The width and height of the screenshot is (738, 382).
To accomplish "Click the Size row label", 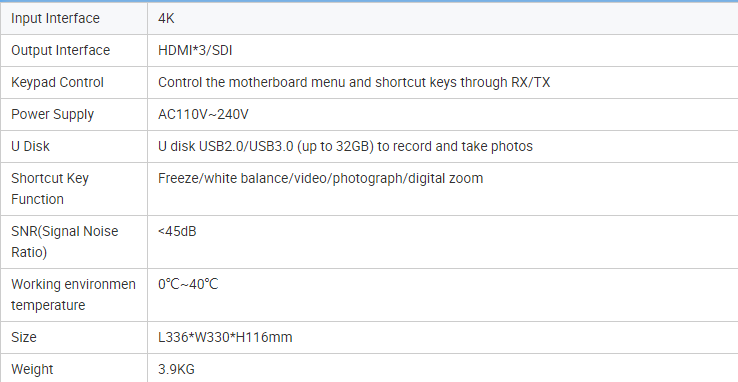I will pos(24,337).
